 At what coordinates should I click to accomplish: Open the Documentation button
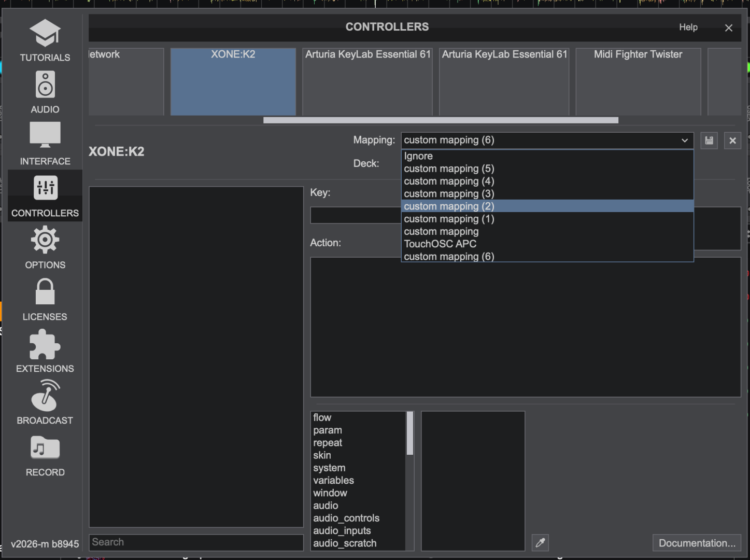pos(697,543)
